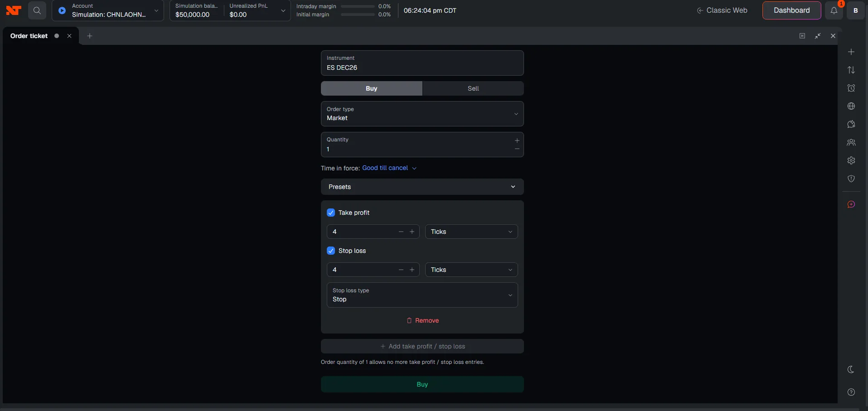Open the Order type Market dropdown

[x=422, y=114]
